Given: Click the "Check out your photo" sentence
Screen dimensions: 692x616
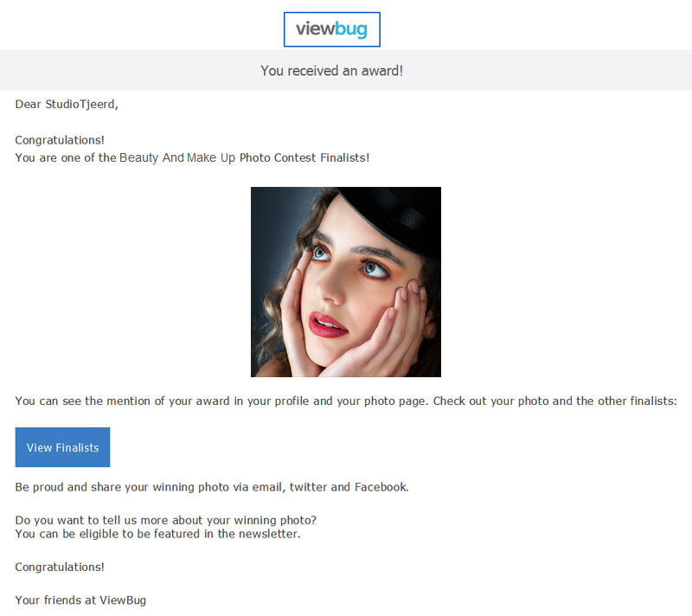Looking at the screenshot, I should [554, 401].
